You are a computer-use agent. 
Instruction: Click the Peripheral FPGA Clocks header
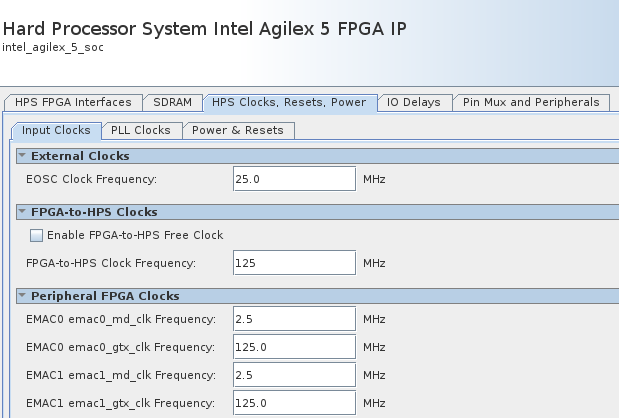105,296
